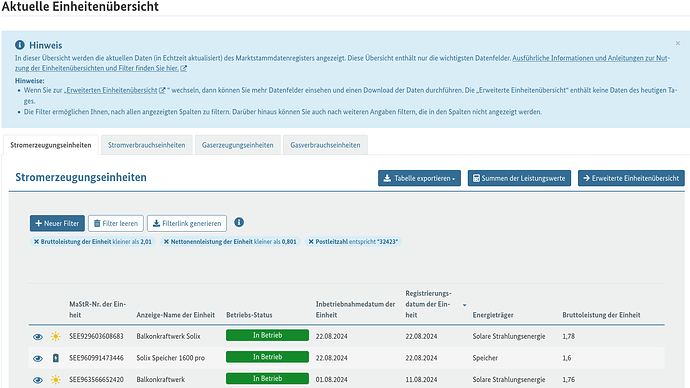The height and width of the screenshot is (388, 690).
Task: Click the name Balkonkraftwerk Solix
Action: (168, 336)
